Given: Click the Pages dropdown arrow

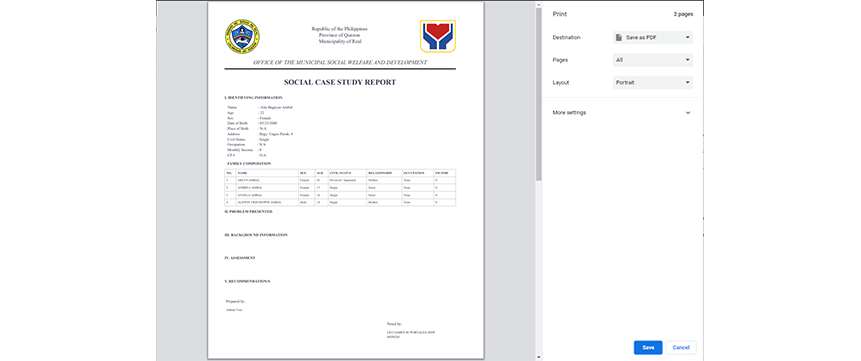Looking at the screenshot, I should (x=687, y=60).
